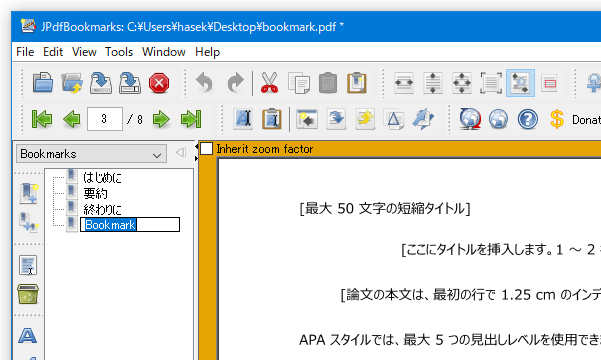
Task: Click the divider expand arrows beside Inherit zoom
Action: pyautogui.click(x=197, y=153)
